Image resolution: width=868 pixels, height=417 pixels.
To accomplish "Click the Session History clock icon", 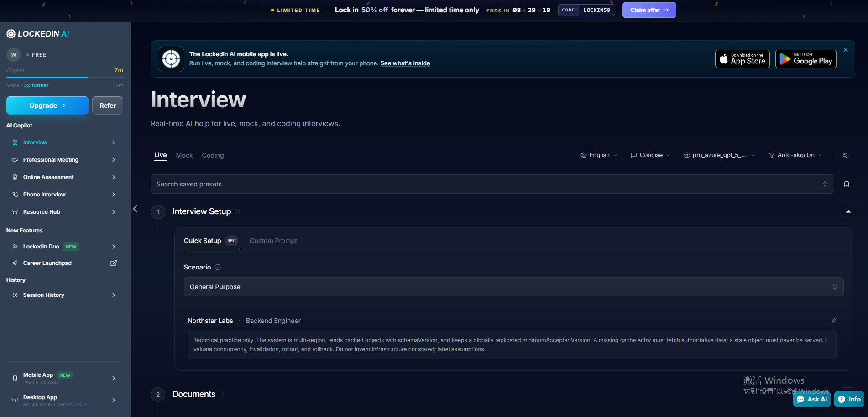I will 15,295.
